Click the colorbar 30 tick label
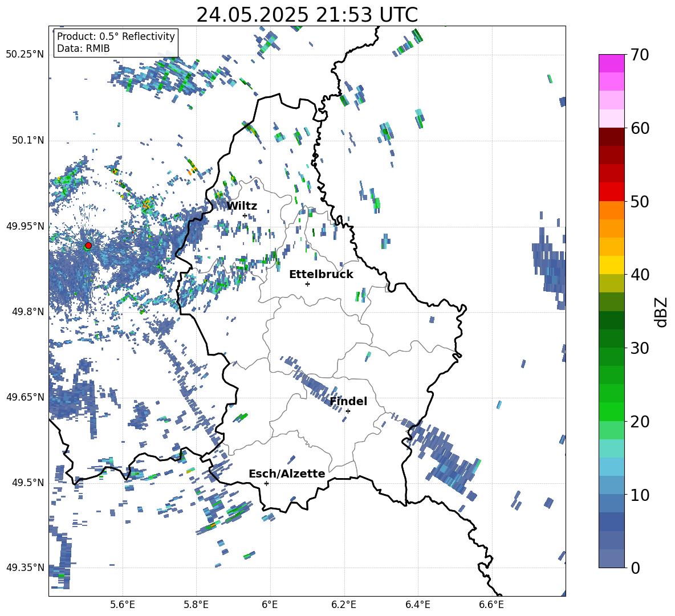675x616 pixels. [640, 348]
